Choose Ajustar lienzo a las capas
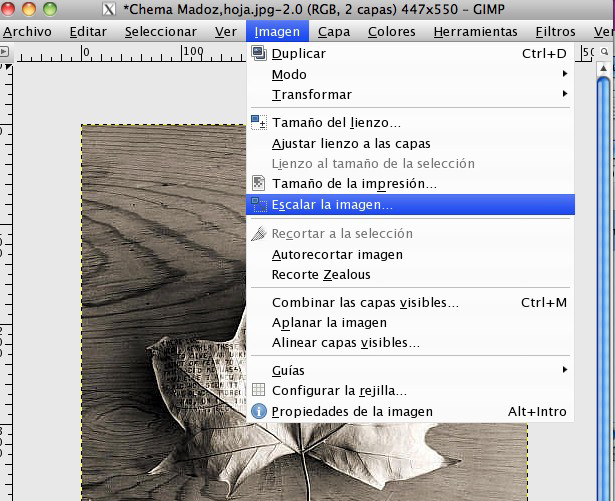 point(410,143)
